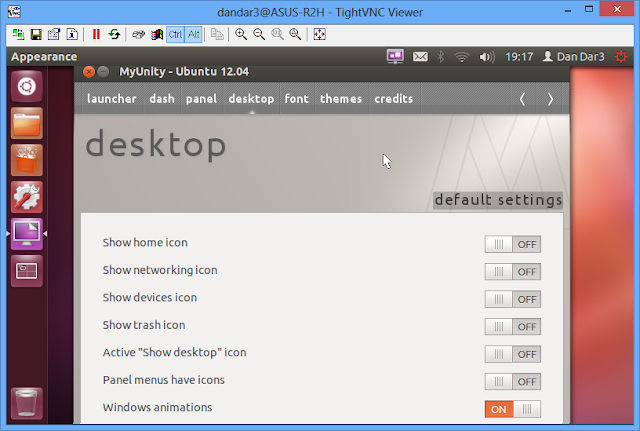Switch to the panel tab
Screen dimensions: 640x431
201,99
